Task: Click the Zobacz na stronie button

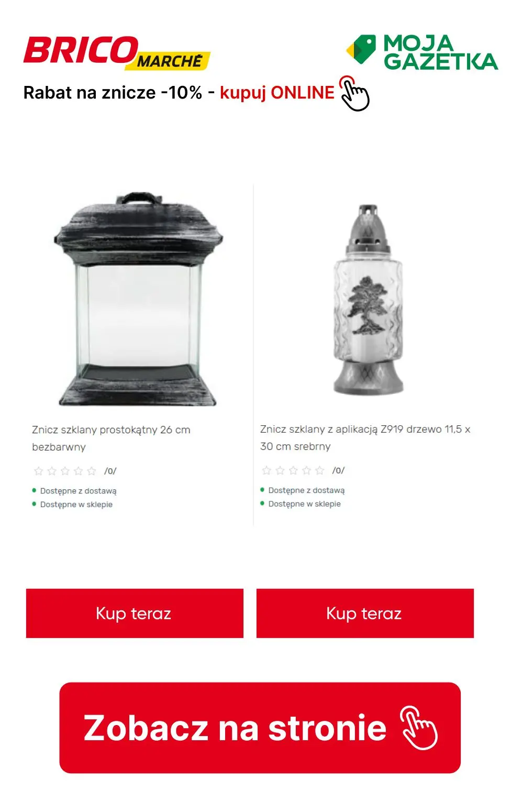Action: click(260, 728)
